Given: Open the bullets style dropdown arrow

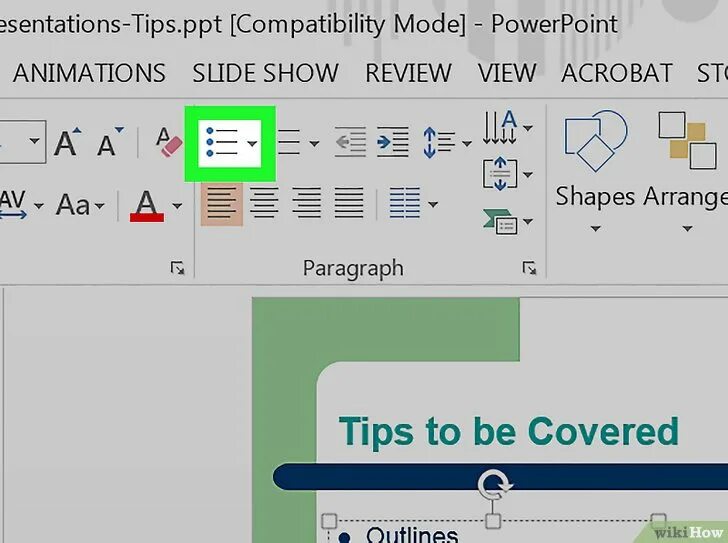Looking at the screenshot, I should [x=252, y=143].
